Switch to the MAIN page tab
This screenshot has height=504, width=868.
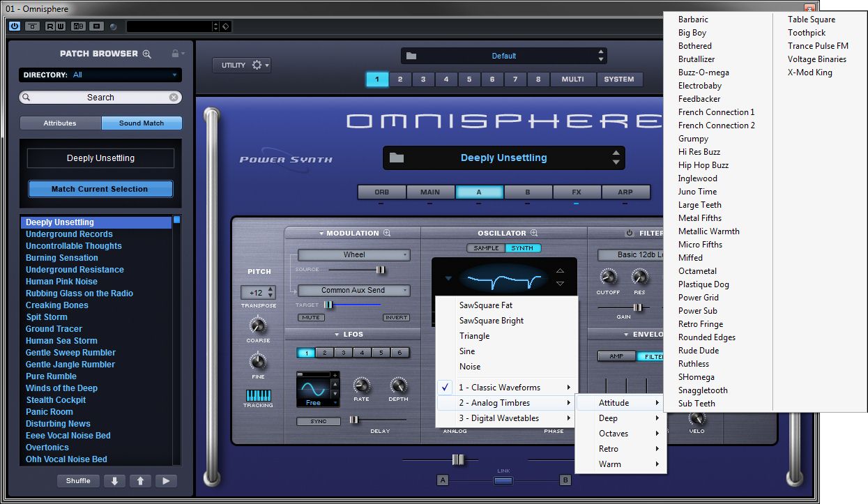point(430,192)
